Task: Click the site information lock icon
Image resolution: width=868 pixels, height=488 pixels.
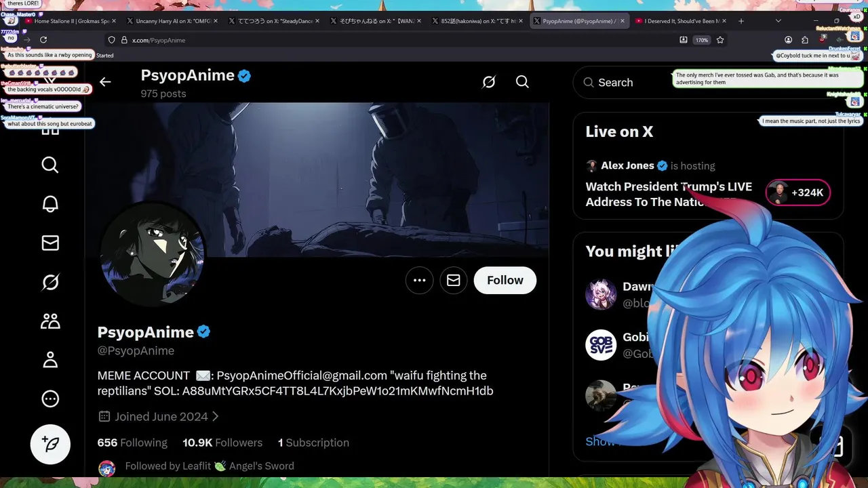Action: click(x=123, y=40)
